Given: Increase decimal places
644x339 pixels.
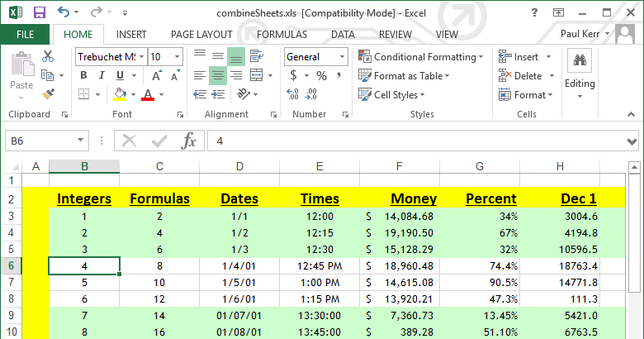Looking at the screenshot, I should [292, 94].
